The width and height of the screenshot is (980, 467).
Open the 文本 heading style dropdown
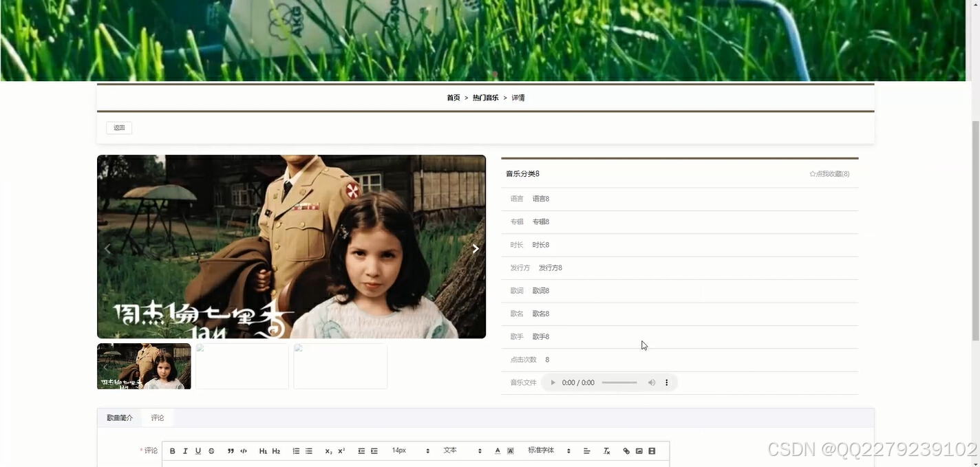[x=462, y=451]
